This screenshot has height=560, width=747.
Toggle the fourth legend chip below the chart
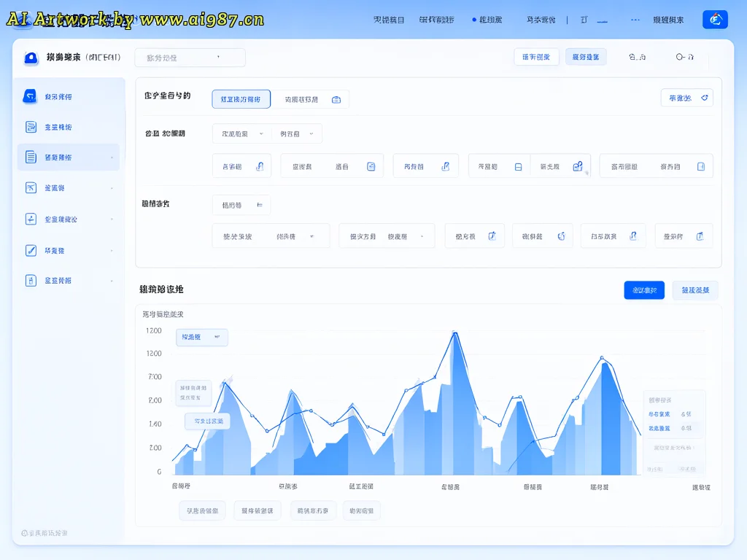point(362,510)
